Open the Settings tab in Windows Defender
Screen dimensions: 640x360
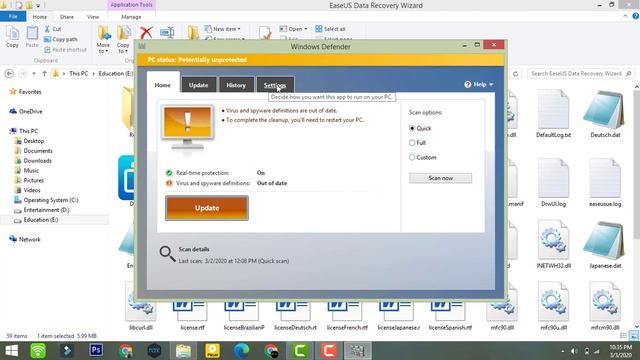coord(275,85)
